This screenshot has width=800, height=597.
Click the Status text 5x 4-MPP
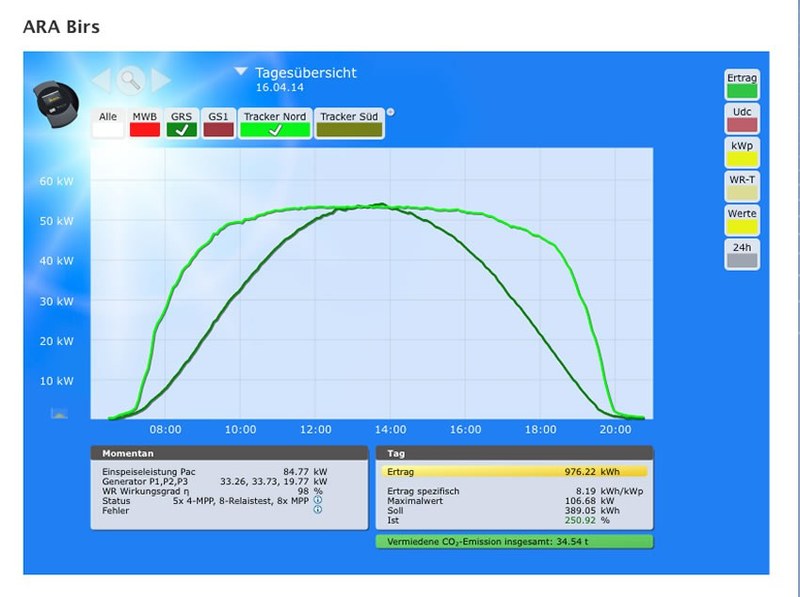(241, 501)
